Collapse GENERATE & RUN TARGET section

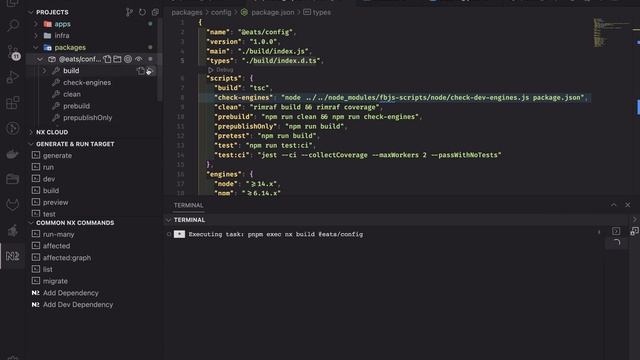click(31, 144)
